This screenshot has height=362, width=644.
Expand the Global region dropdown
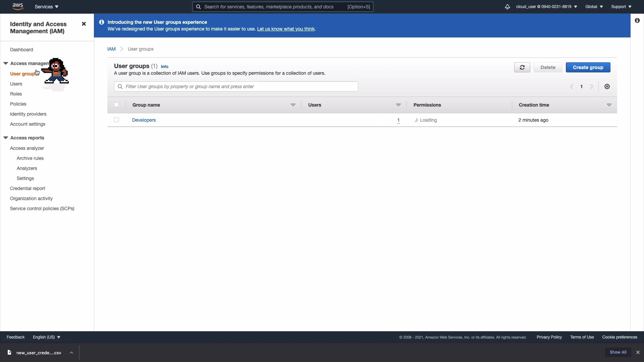click(x=594, y=7)
